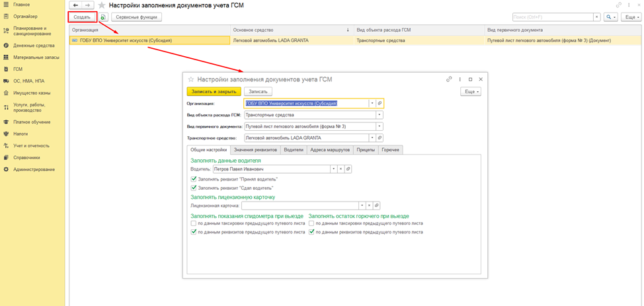The image size is (644, 306).
Task: Sort by the Основное средство column header
Action: 292,30
